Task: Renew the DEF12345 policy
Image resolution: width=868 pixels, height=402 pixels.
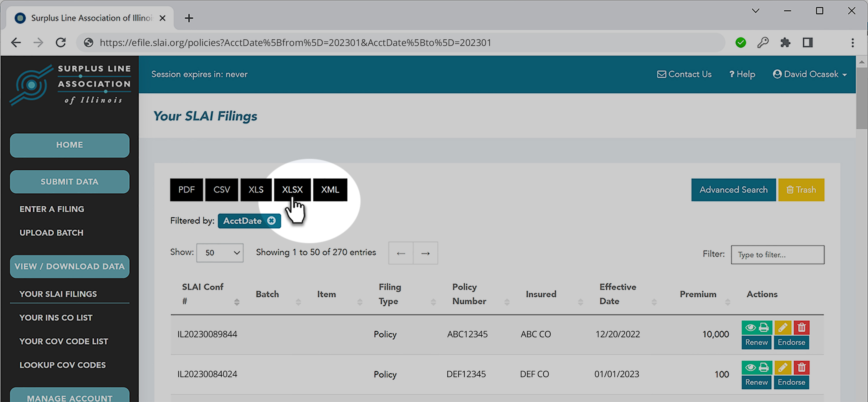Action: pyautogui.click(x=756, y=382)
